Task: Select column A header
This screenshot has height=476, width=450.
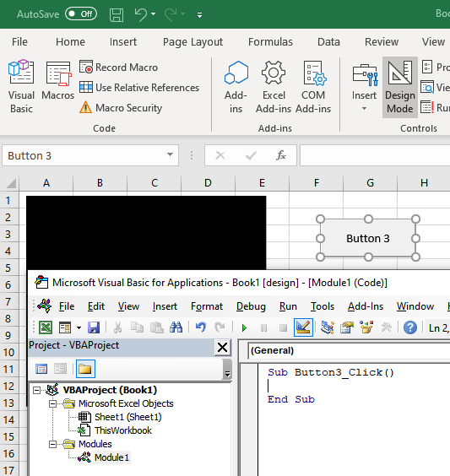Action: (x=46, y=183)
